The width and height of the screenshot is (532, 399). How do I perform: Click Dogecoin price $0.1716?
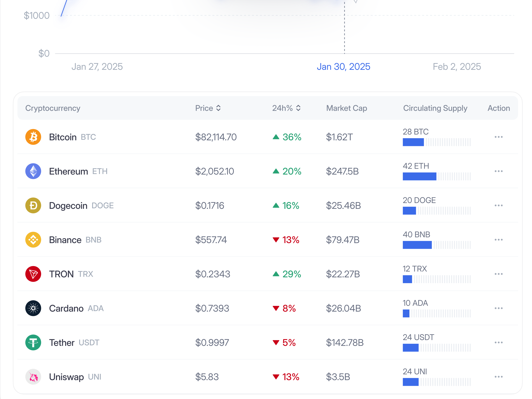[210, 206]
